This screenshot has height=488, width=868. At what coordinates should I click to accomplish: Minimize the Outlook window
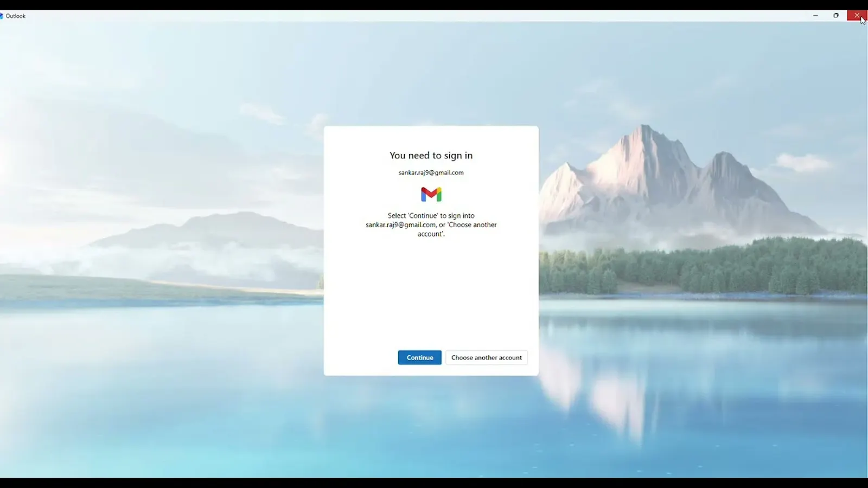pyautogui.click(x=815, y=15)
